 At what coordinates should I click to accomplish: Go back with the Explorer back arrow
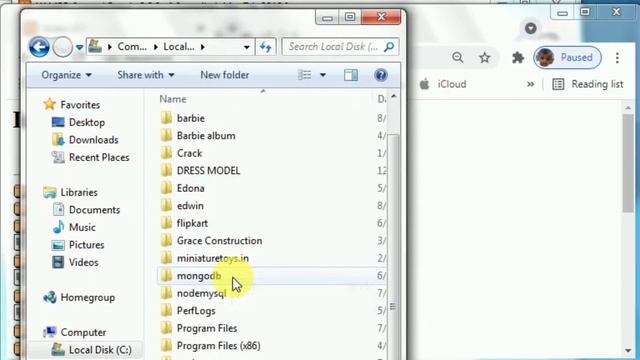(39, 47)
